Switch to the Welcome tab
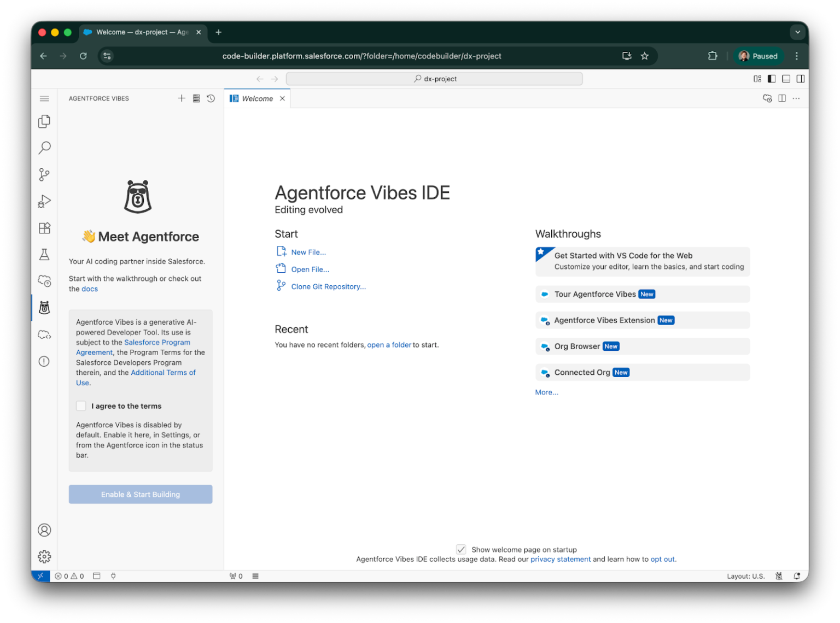 coord(257,98)
